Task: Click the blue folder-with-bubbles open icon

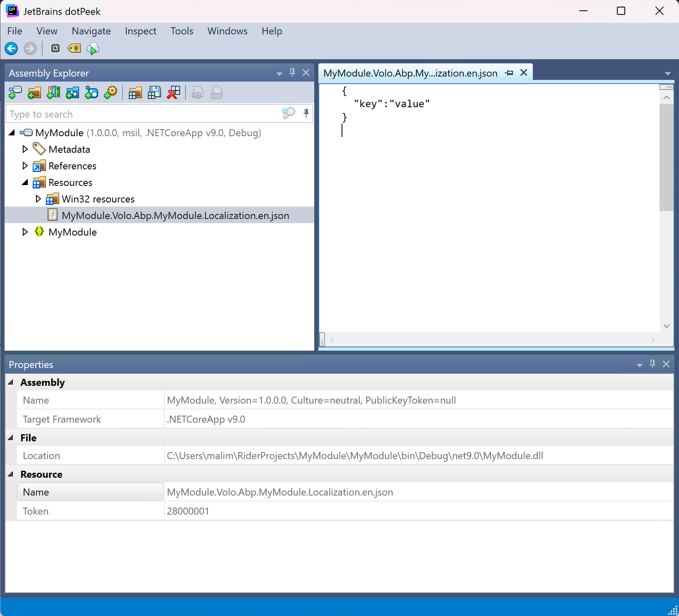Action: click(72, 92)
